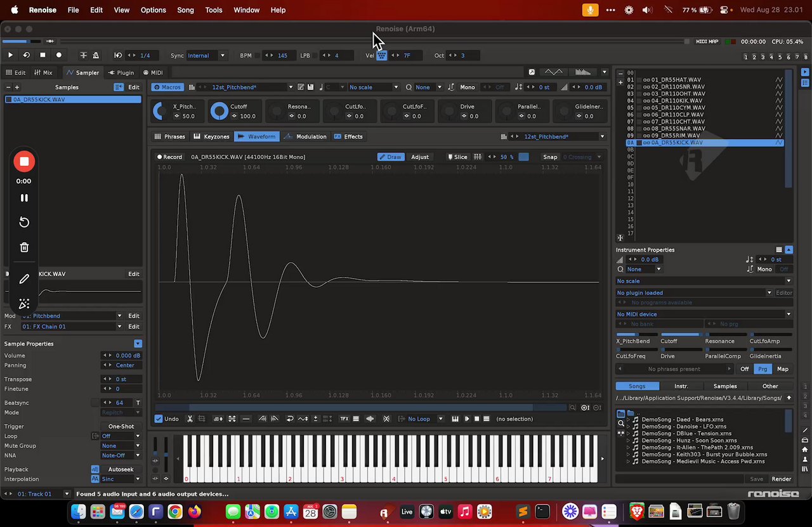Click the Edit button beside the Samples header
Screen dimensions: 812x527
[x=134, y=88]
